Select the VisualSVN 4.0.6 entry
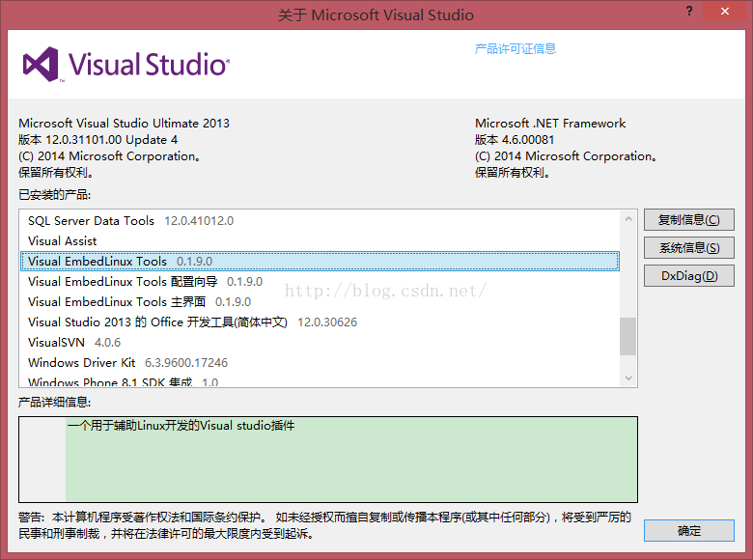Screen dimensions: 753x560 click(320, 343)
